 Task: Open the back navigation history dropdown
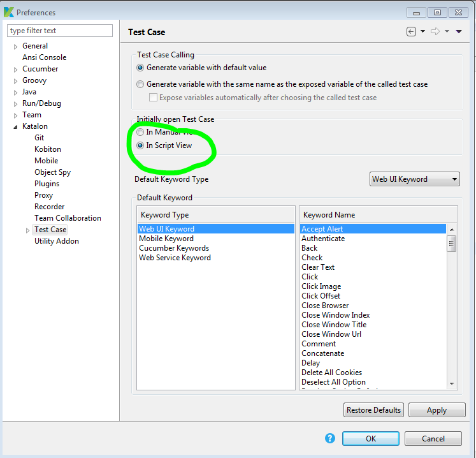click(x=422, y=31)
